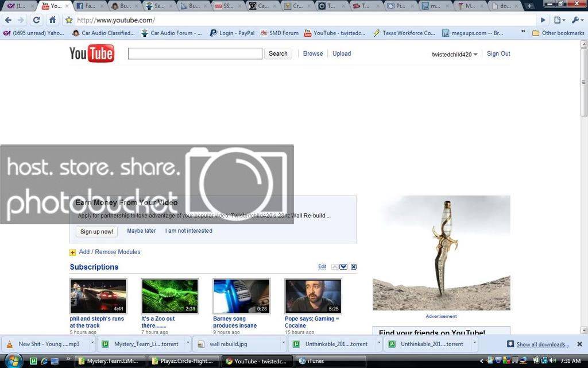Screen dimensions: 588x368
Task: Click the YouTube search input field
Action: 195,53
